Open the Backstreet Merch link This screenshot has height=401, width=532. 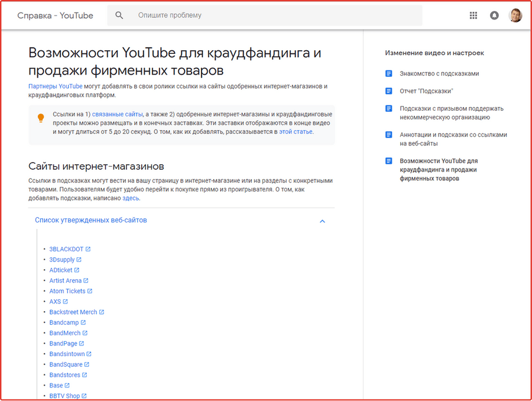point(73,312)
